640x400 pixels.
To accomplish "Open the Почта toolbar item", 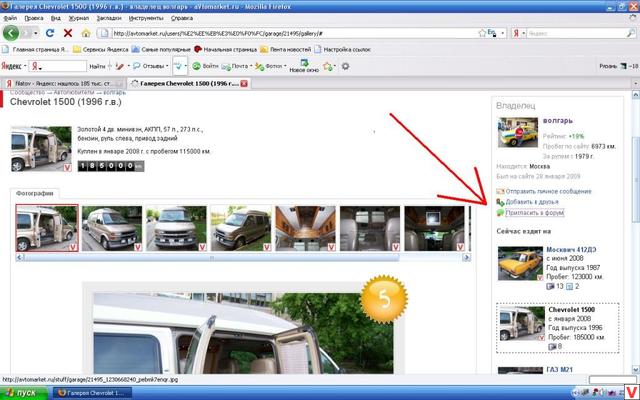I will click(235, 66).
